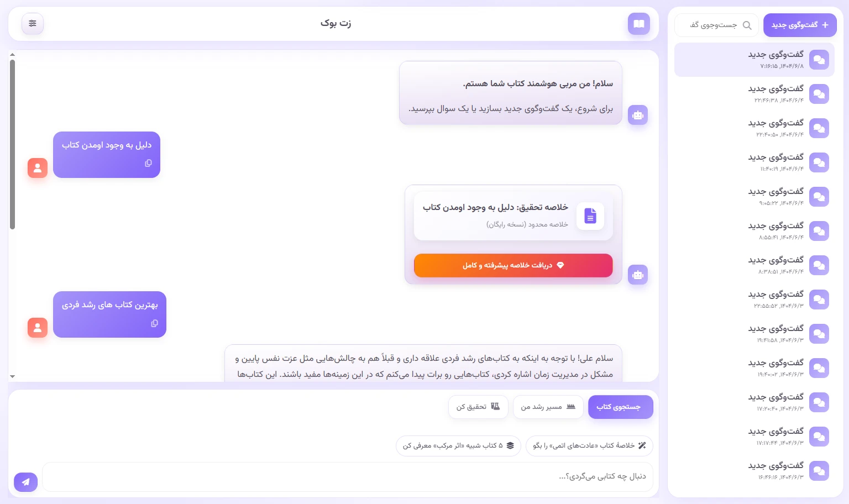
Task: Switch to the «تحقیق کن» tab
Action: pos(478,407)
